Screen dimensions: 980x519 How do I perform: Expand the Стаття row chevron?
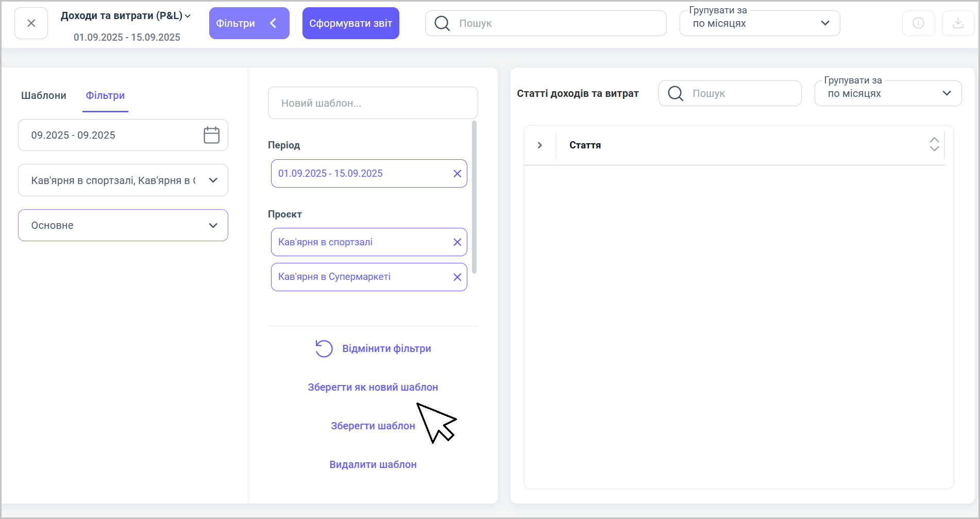pyautogui.click(x=539, y=145)
